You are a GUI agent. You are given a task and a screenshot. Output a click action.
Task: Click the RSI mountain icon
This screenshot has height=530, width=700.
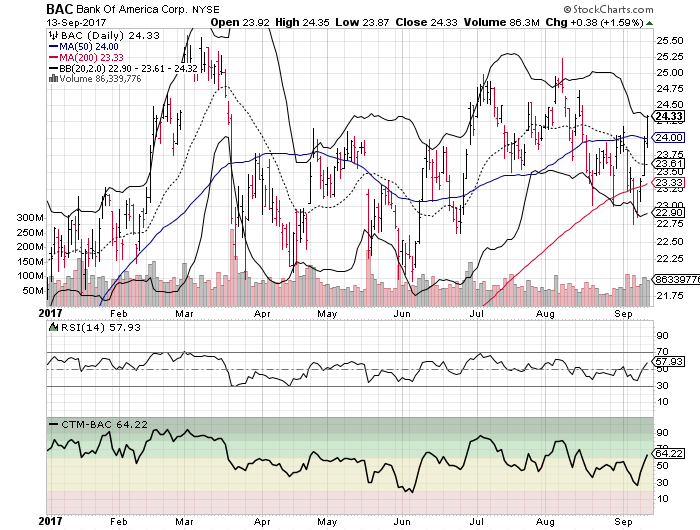point(54,327)
